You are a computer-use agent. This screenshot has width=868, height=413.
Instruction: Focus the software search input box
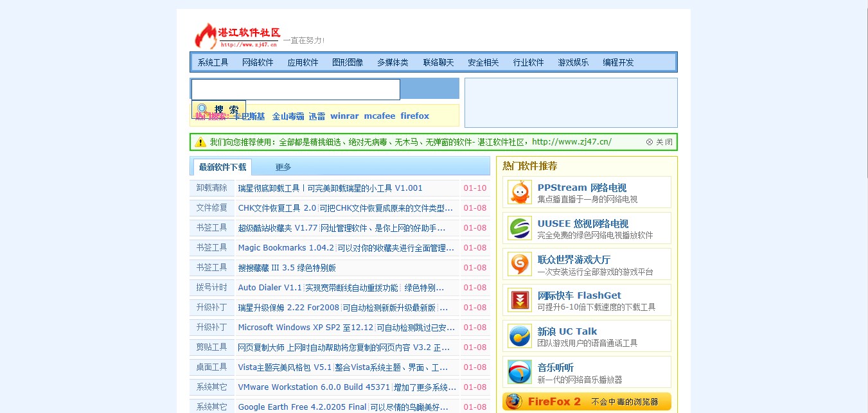click(296, 89)
